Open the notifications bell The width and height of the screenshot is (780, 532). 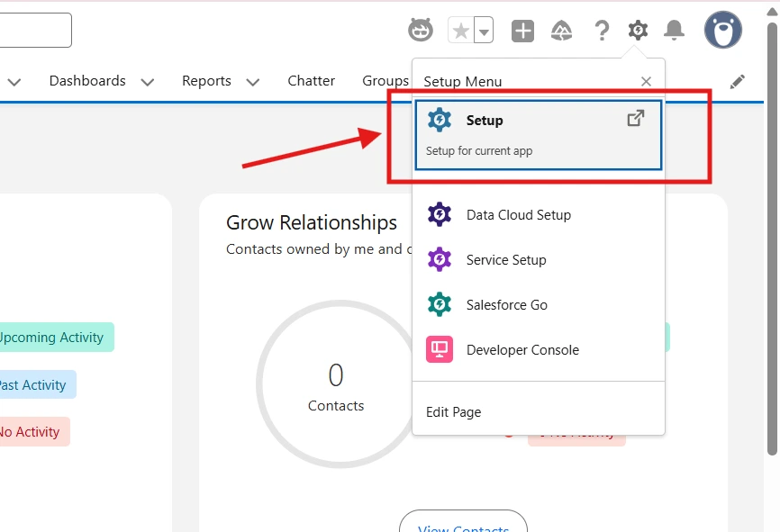coord(674,31)
